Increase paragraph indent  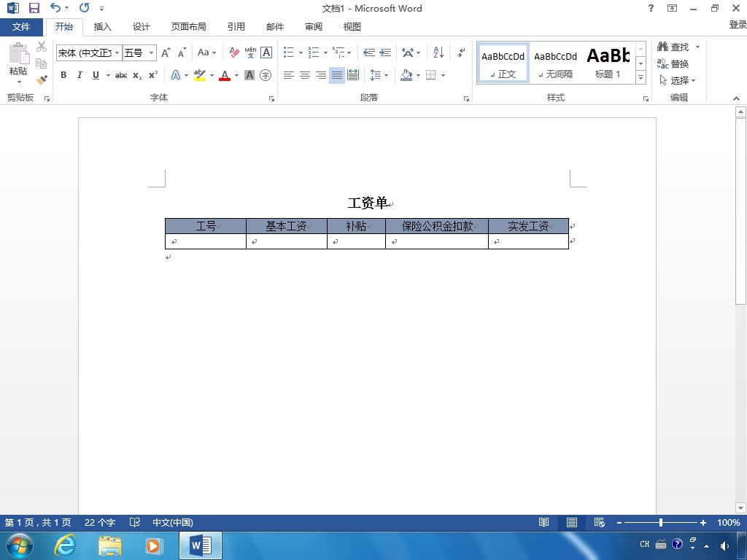coord(385,52)
